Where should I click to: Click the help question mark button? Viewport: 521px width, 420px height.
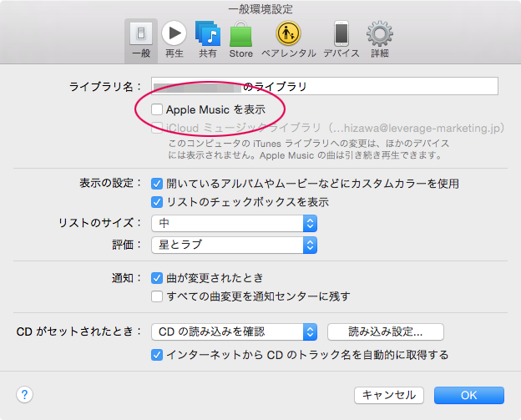tap(24, 395)
